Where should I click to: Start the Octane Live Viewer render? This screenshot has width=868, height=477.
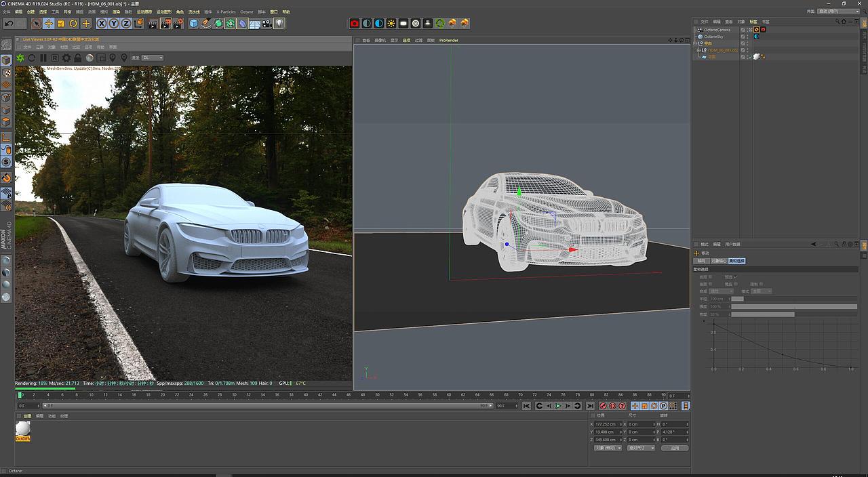click(20, 58)
